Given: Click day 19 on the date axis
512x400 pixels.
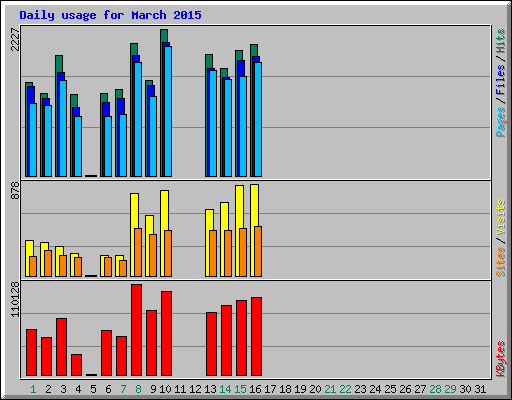Looking at the screenshot, I should [300, 389].
